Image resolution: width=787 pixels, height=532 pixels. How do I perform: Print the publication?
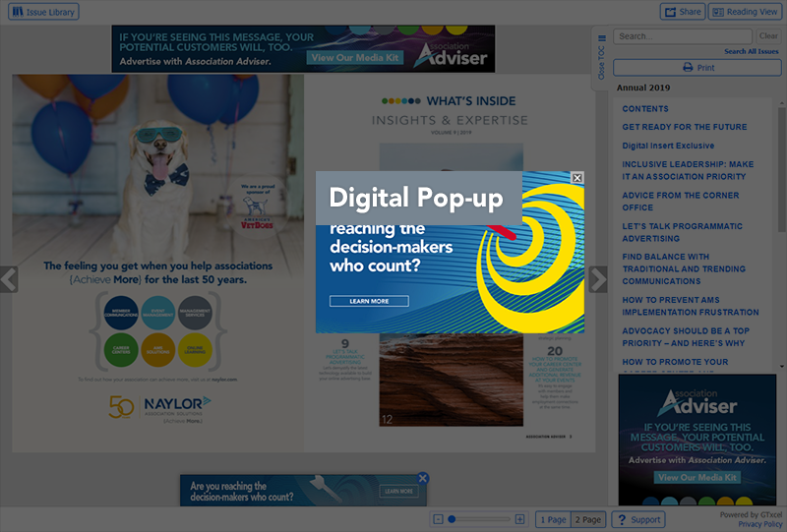coord(697,68)
